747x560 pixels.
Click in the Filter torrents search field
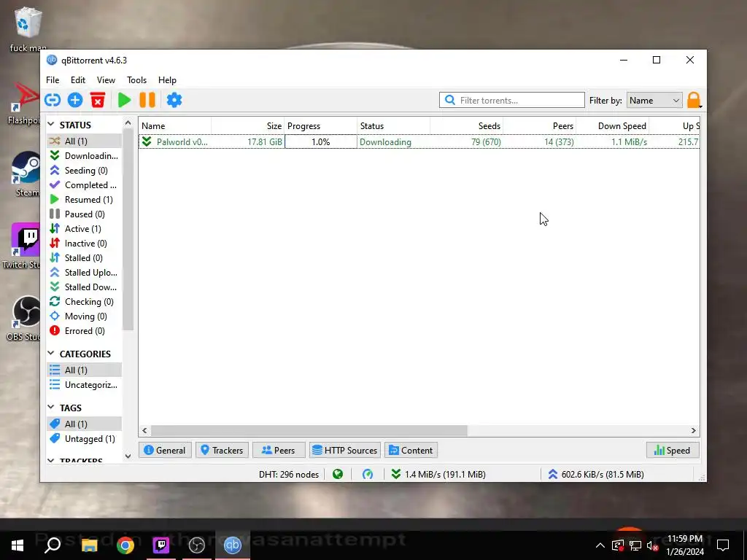[x=512, y=100]
